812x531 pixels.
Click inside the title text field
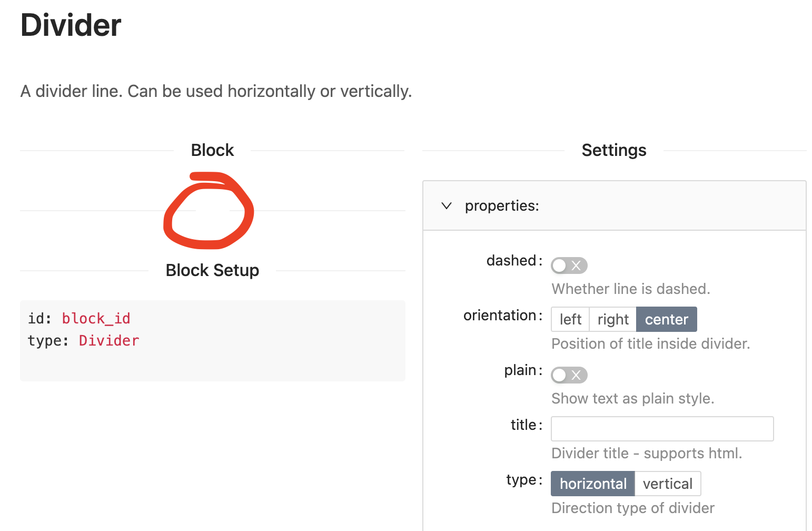click(x=661, y=428)
